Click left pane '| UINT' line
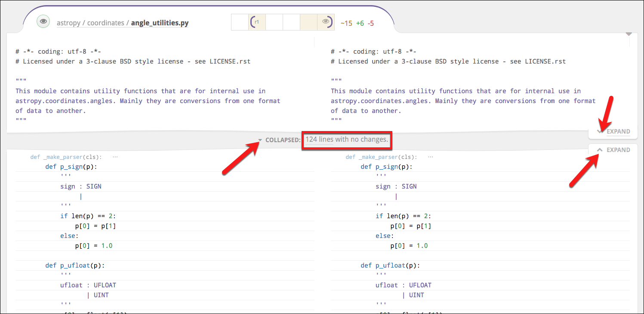 coord(98,295)
